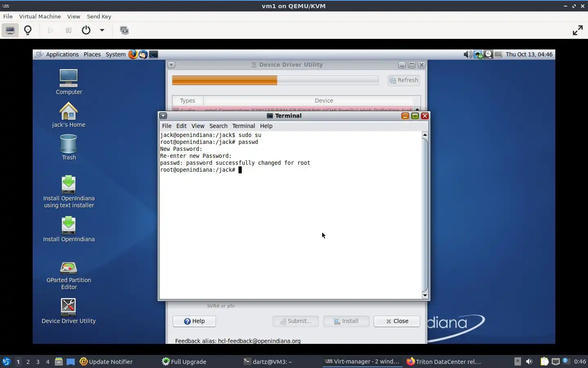
Task: Click the Close button in Device Driver Utility
Action: coord(397,321)
